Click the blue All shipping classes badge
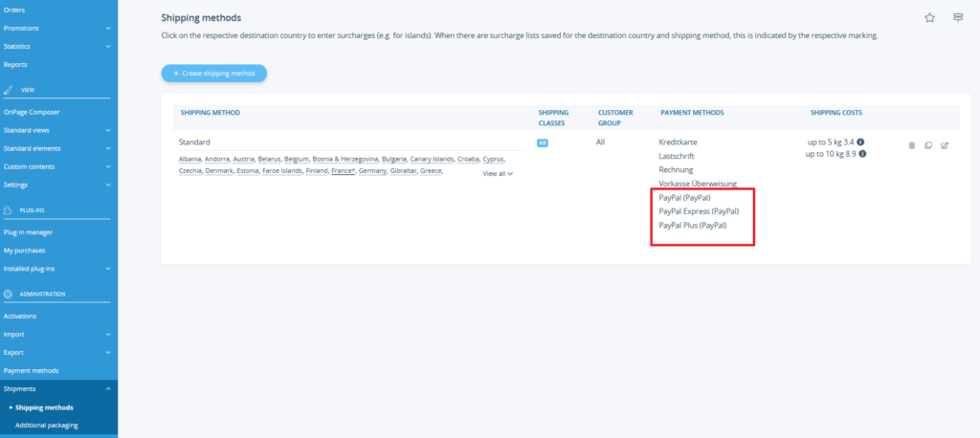The image size is (980, 438). 543,143
